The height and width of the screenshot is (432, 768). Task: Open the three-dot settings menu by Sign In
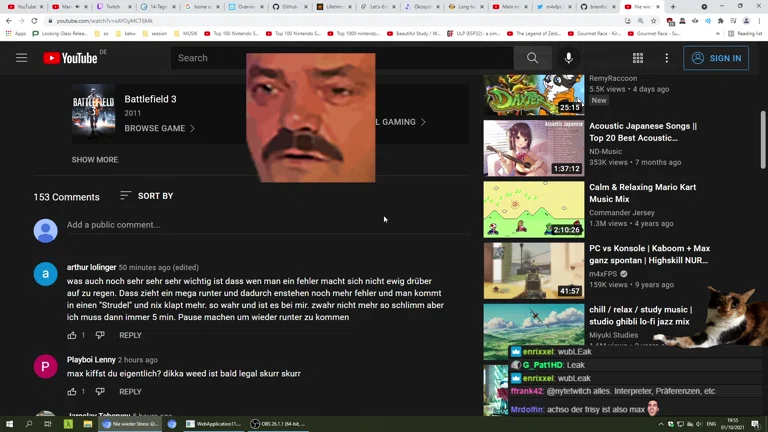coord(666,58)
